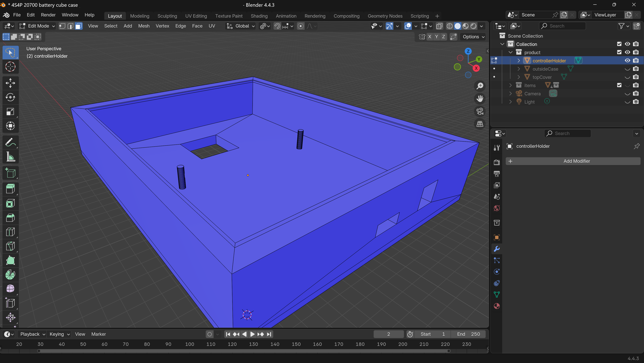644x363 pixels.
Task: Switch to the Sculpting workspace tab
Action: click(x=167, y=16)
